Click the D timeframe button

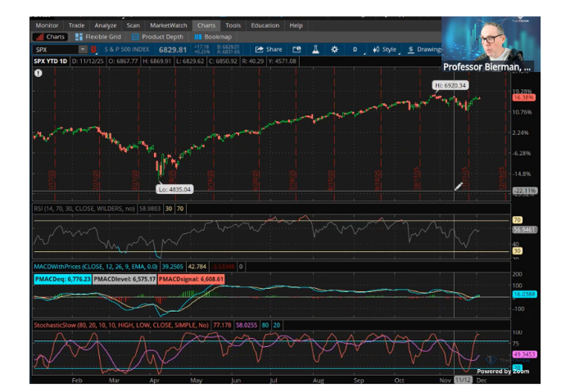[355, 49]
